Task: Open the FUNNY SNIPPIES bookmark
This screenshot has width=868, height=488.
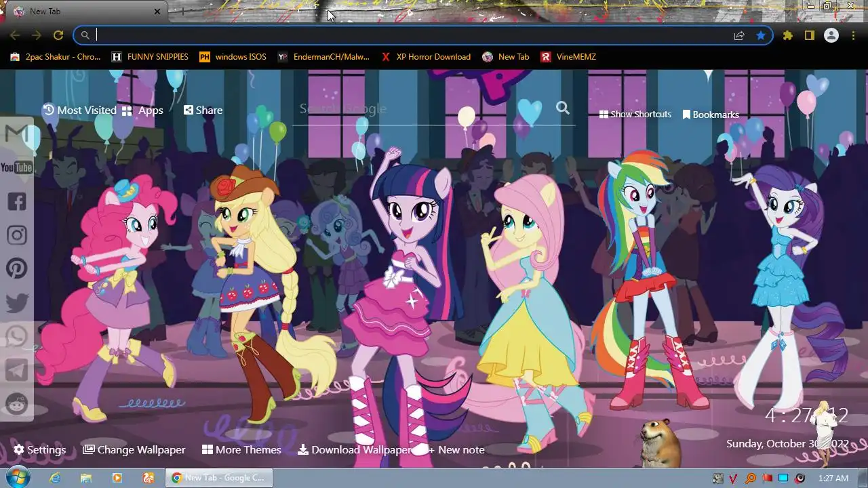Action: point(150,57)
